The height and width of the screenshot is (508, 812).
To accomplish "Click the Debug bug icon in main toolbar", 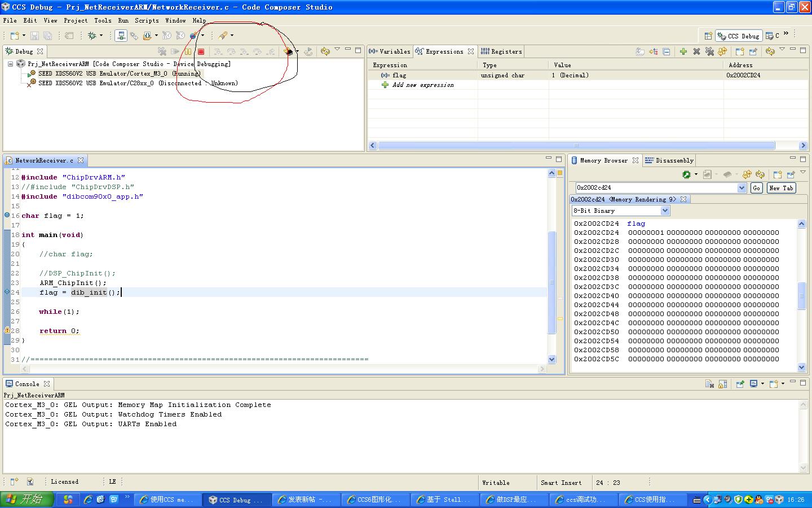I will 92,36.
